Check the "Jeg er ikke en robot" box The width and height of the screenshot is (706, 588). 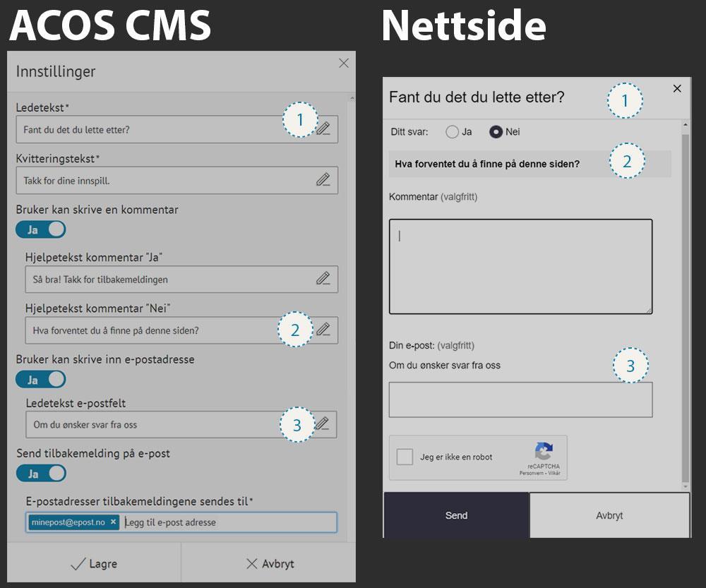405,457
